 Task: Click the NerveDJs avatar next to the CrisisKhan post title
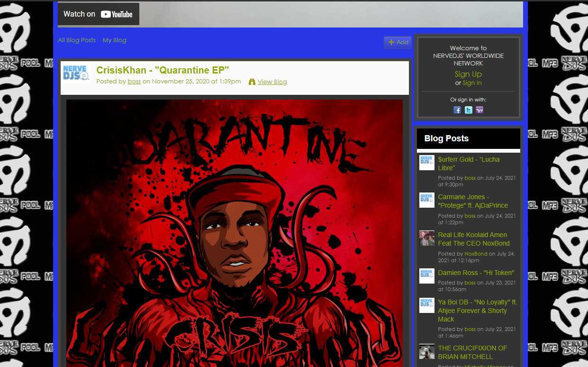tap(75, 73)
